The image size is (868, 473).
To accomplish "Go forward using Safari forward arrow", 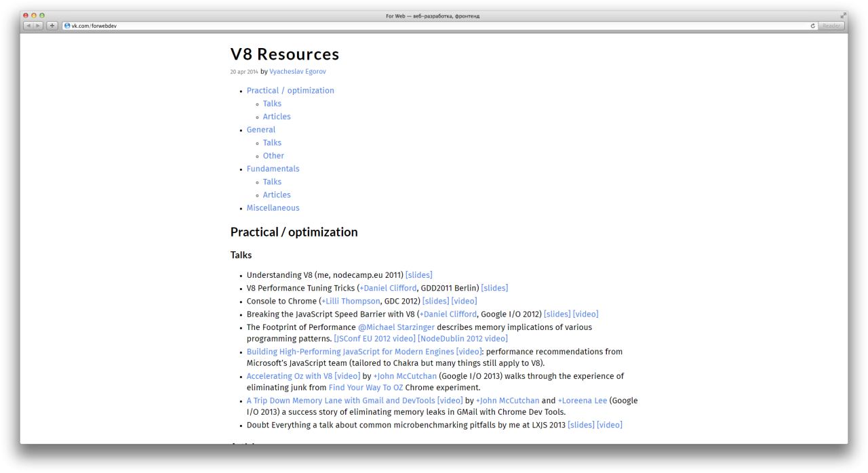I will coord(39,26).
